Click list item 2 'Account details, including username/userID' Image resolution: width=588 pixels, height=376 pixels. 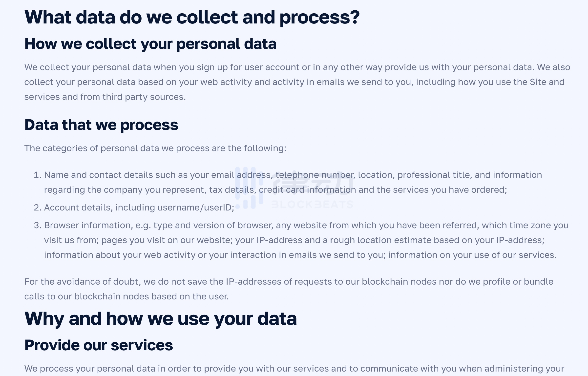coord(139,208)
